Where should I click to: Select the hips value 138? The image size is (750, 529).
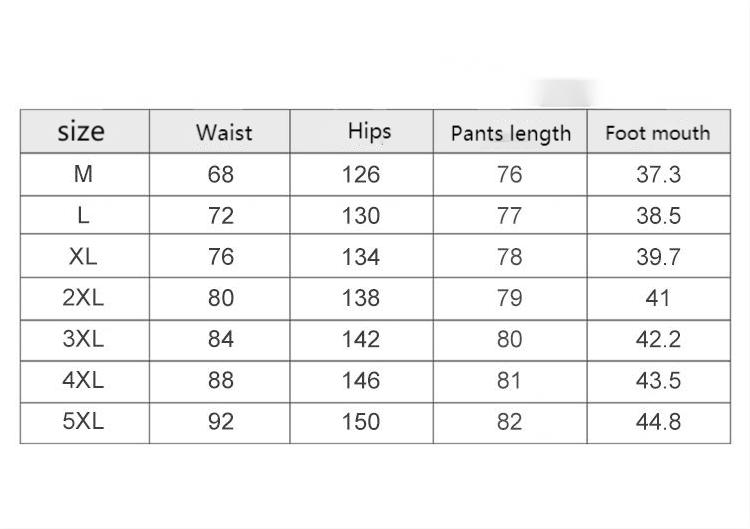tap(361, 297)
